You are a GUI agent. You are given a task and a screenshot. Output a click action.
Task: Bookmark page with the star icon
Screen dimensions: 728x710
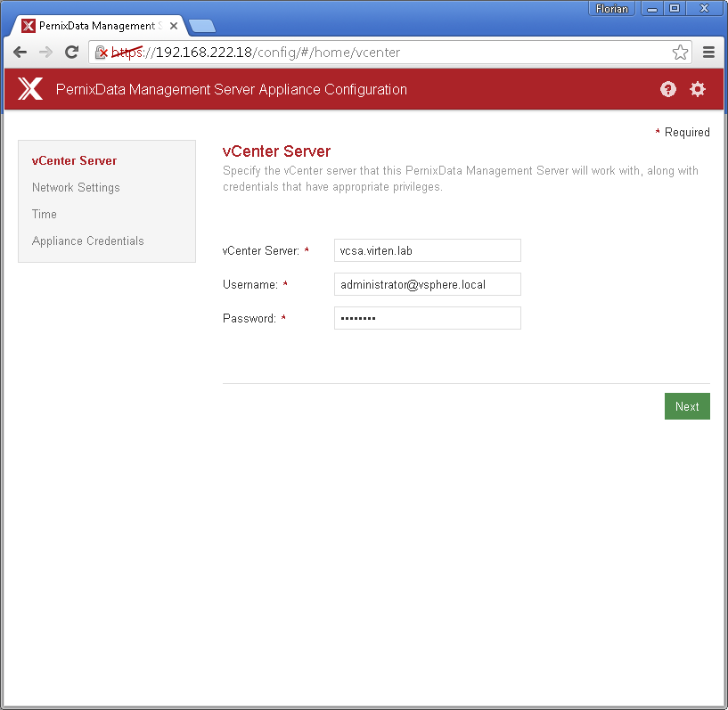[680, 53]
